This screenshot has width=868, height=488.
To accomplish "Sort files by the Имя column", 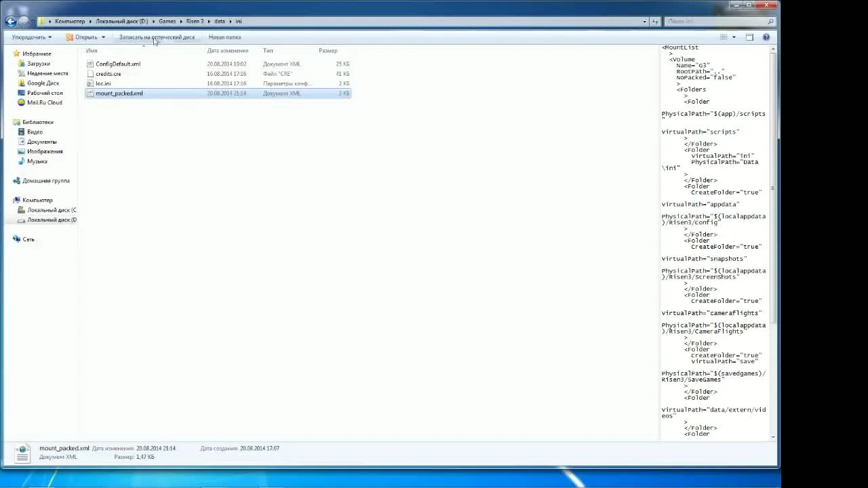I will (92, 51).
